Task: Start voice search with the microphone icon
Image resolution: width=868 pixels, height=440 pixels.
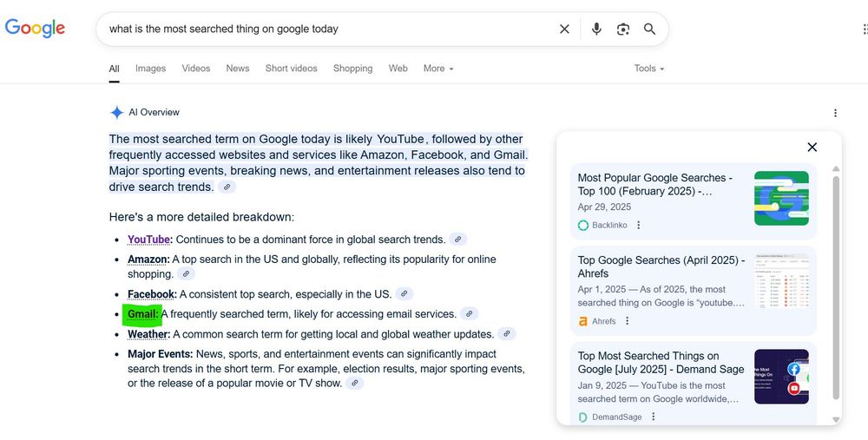Action: (x=596, y=29)
